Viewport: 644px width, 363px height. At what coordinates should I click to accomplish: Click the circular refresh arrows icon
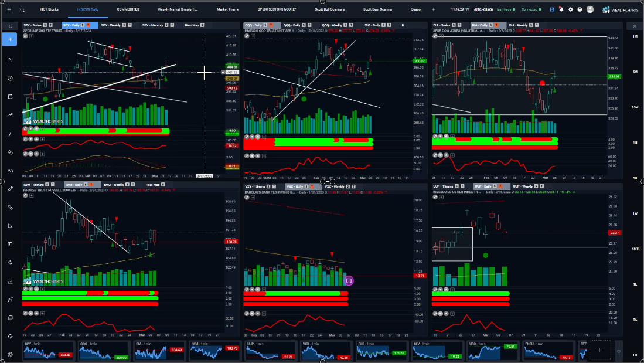[x=10, y=262]
